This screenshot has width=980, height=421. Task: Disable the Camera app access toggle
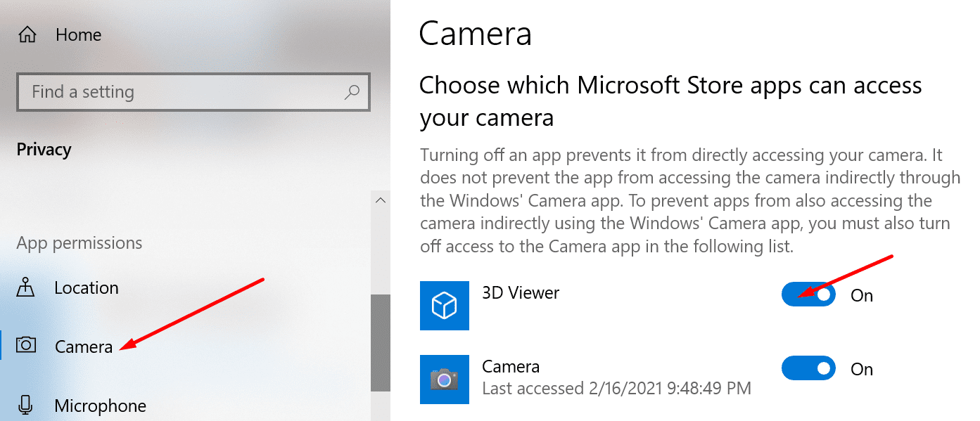(808, 368)
